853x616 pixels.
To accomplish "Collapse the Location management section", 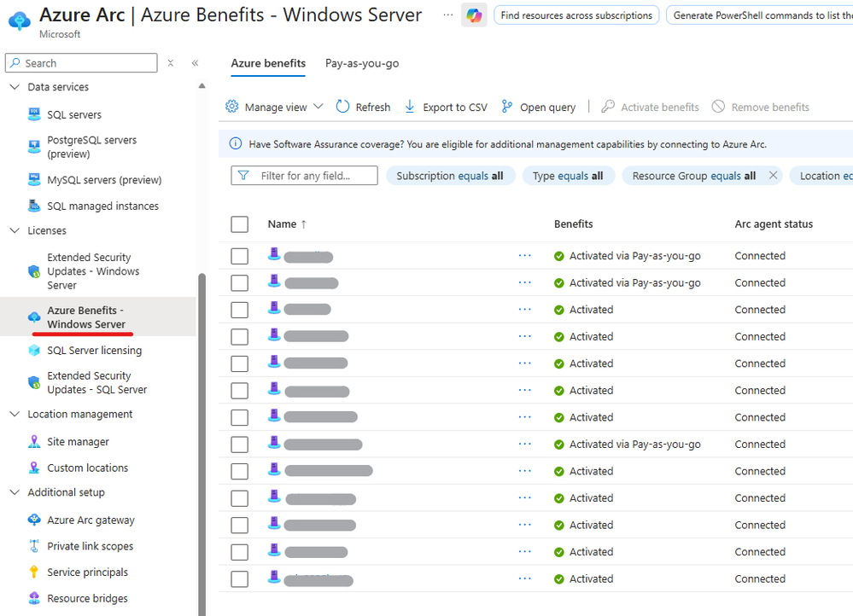I will (x=15, y=415).
